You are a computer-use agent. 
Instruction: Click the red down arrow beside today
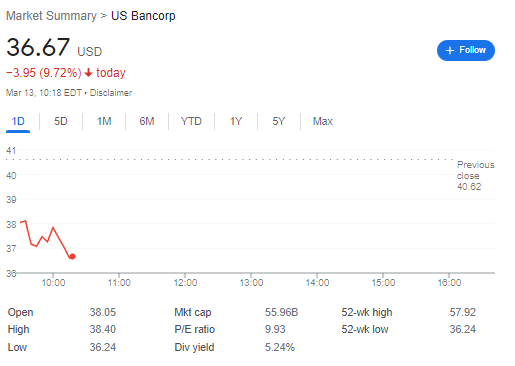click(x=88, y=73)
